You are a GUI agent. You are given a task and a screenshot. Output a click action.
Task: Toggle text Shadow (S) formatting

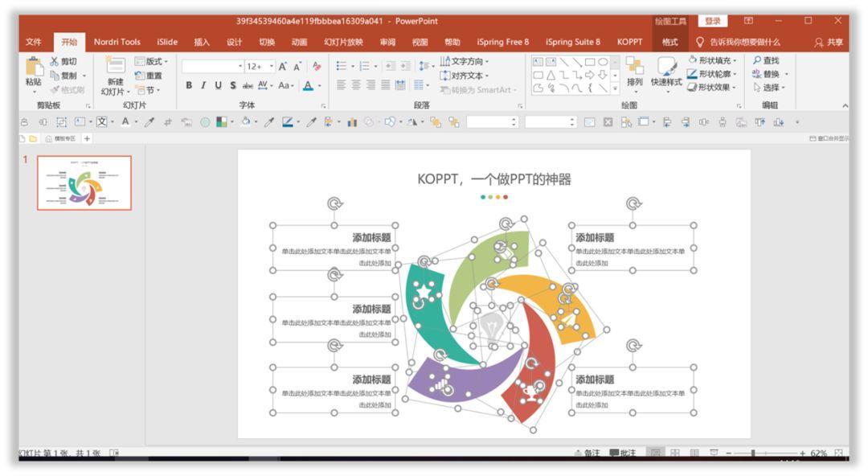point(232,85)
